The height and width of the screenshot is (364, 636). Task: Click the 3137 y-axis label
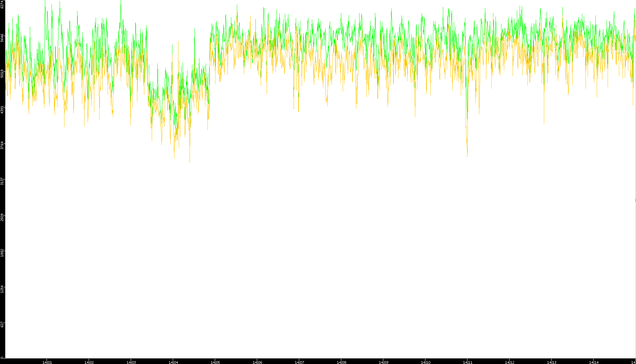[x=2, y=181]
